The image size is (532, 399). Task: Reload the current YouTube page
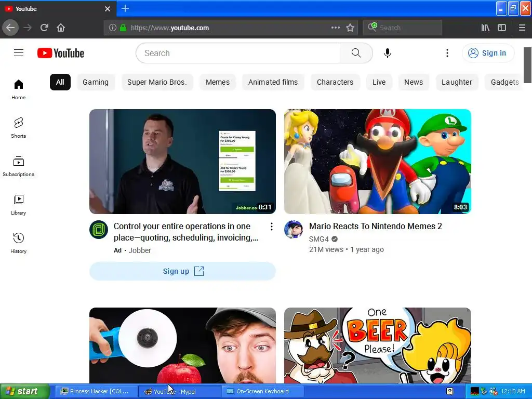point(44,28)
